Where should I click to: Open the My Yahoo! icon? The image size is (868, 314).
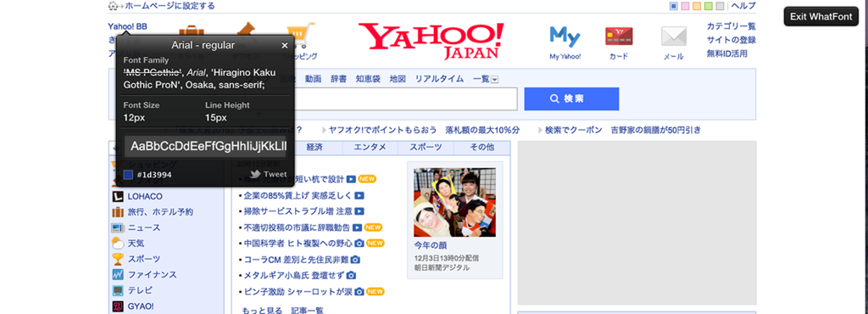tap(565, 37)
